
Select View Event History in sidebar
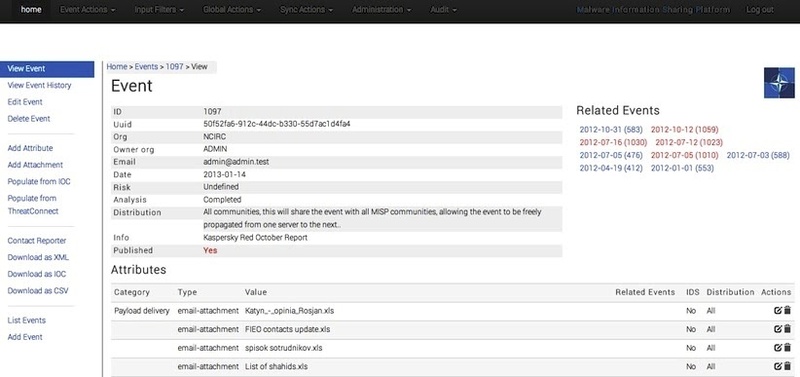pos(39,85)
